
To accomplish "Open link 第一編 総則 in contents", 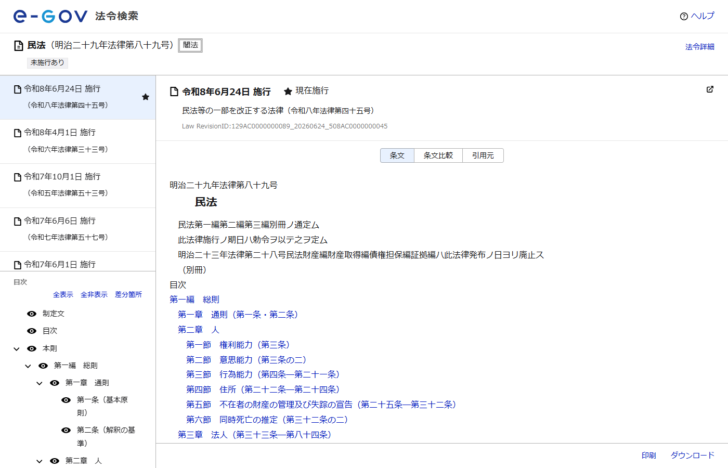I will tap(194, 299).
